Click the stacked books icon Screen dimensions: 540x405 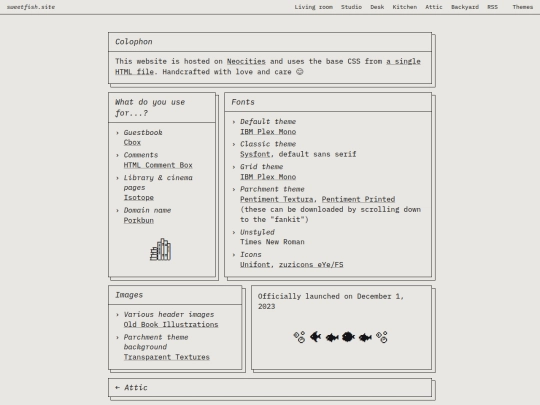pyautogui.click(x=160, y=250)
